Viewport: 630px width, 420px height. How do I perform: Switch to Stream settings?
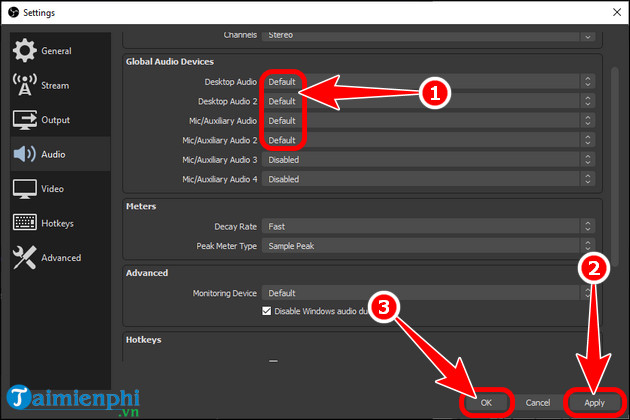coord(60,85)
